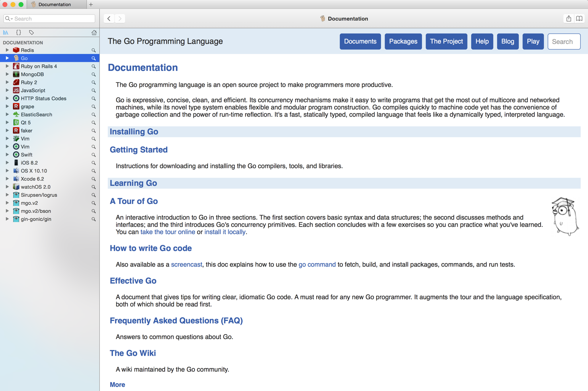588x391 pixels.
Task: Open the Help section
Action: click(482, 41)
